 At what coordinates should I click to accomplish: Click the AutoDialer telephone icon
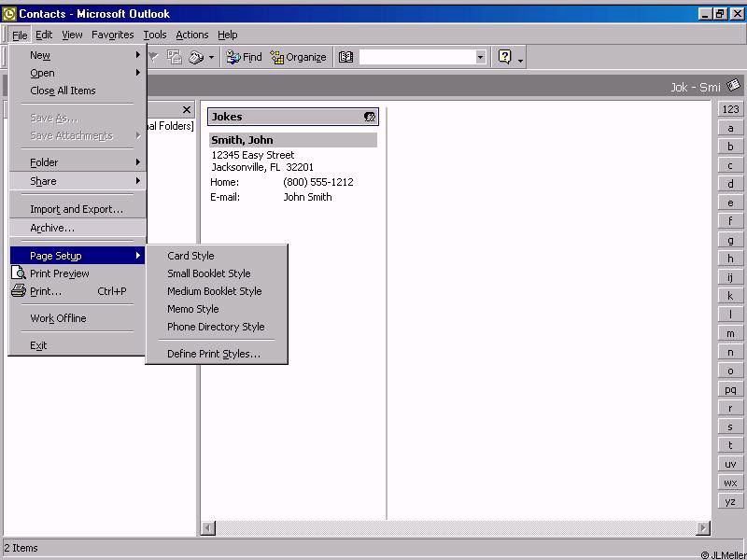[x=196, y=57]
